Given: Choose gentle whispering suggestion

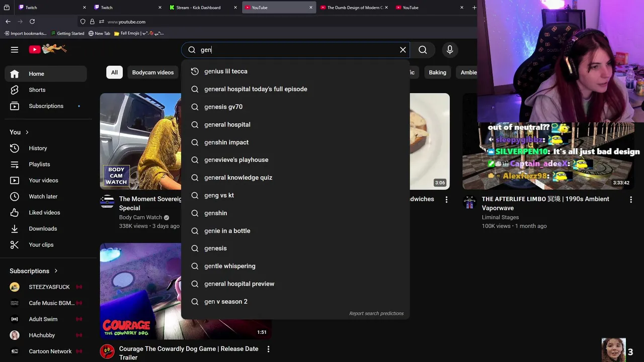Looking at the screenshot, I should point(295,266).
